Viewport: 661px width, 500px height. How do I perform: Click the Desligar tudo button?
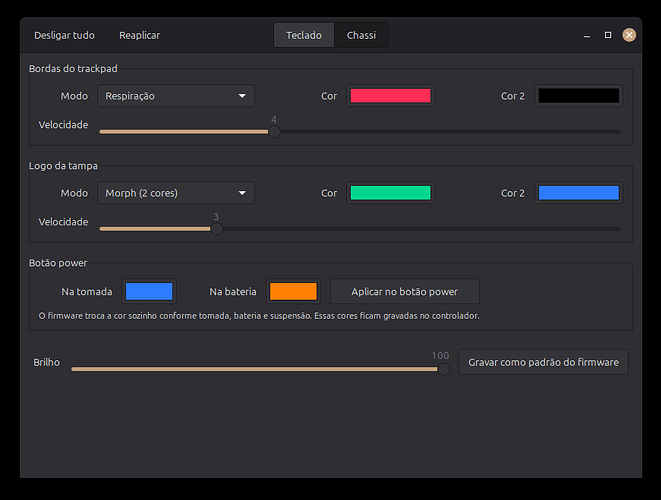click(64, 35)
